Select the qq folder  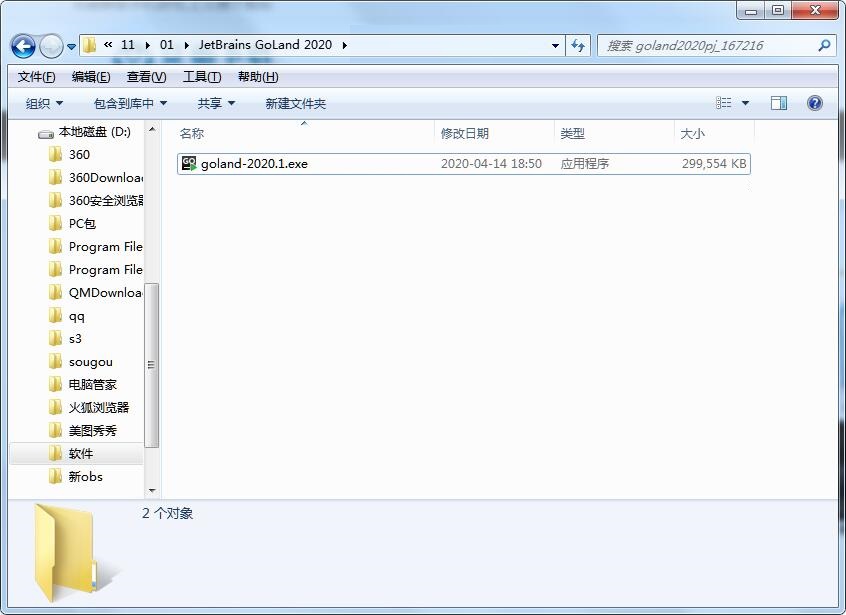[x=77, y=316]
